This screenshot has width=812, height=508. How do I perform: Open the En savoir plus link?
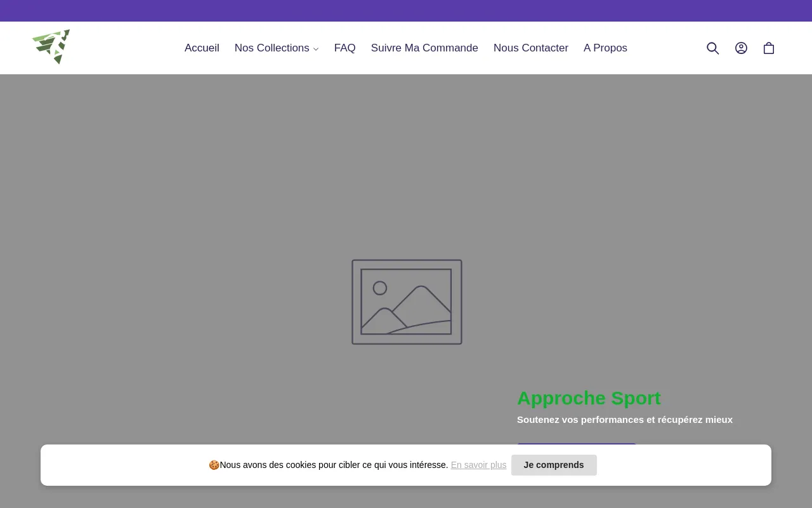(478, 465)
